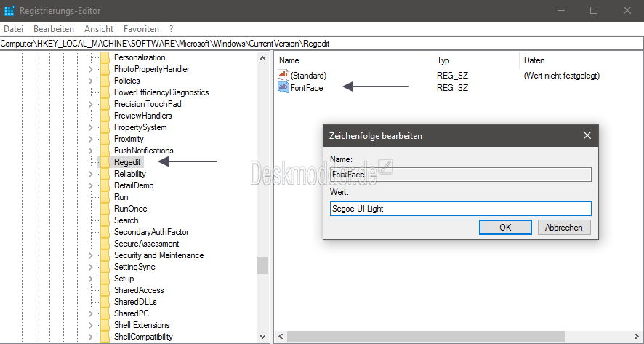644x344 pixels.
Task: Click the tree vertical scrollbar thumb
Action: pos(263,265)
